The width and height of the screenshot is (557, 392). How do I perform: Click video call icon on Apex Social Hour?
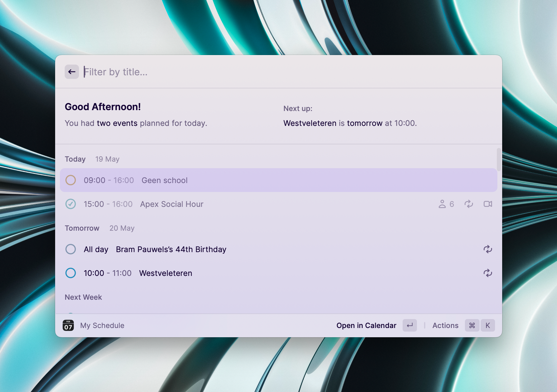(488, 204)
